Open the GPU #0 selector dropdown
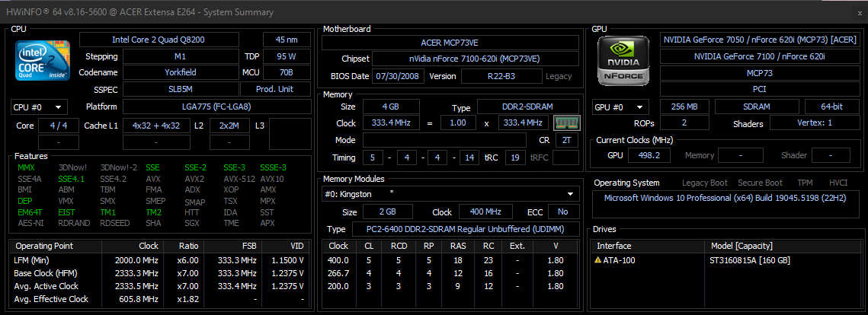 (620, 107)
